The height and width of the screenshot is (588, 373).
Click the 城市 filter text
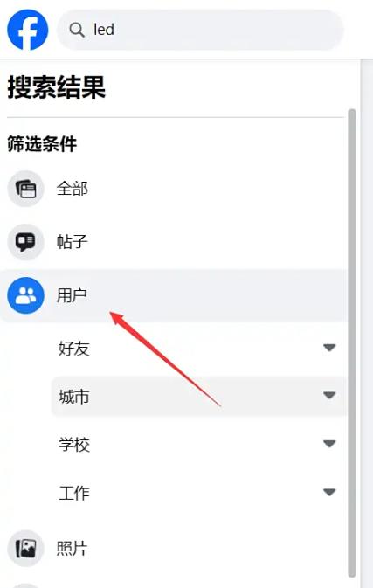74,397
